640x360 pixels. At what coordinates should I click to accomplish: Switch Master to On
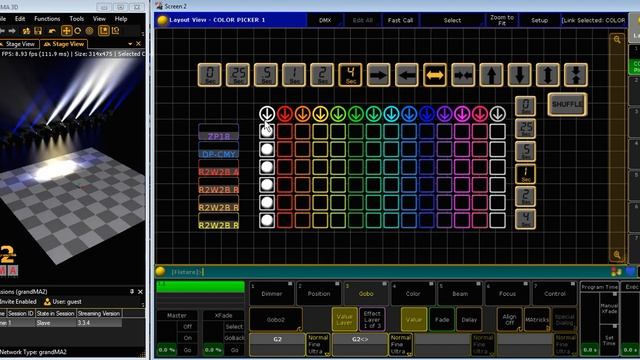[187, 338]
